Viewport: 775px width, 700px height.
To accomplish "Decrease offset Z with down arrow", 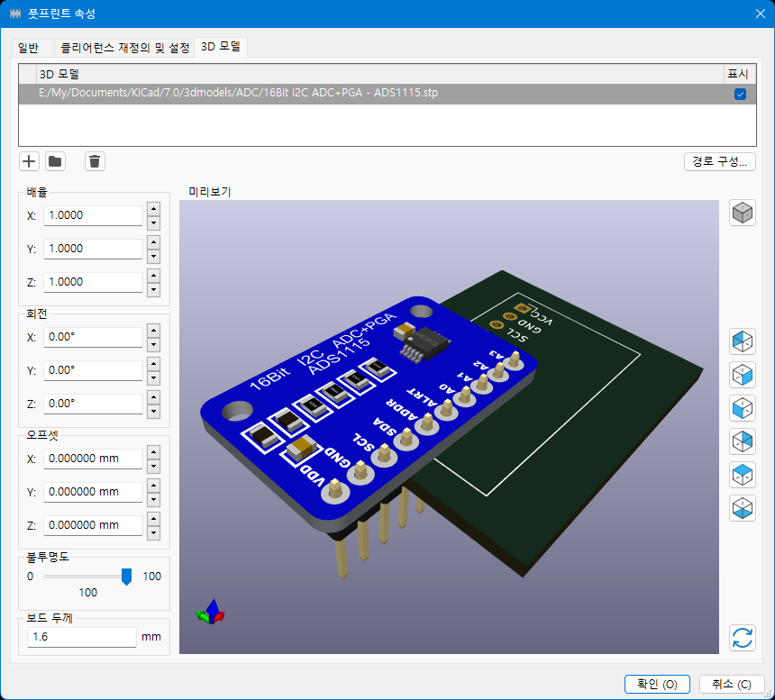I will 154,532.
